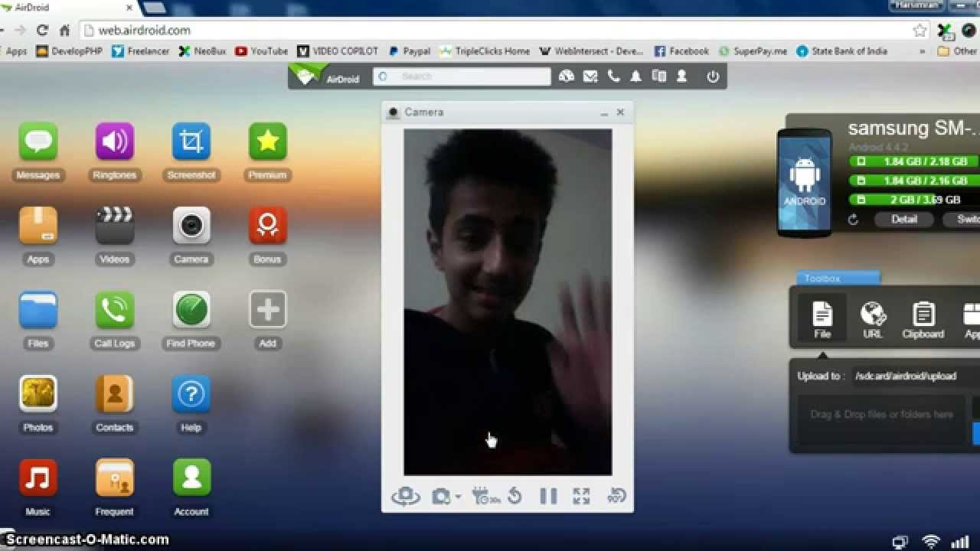Open the Call Logs icon

point(115,310)
